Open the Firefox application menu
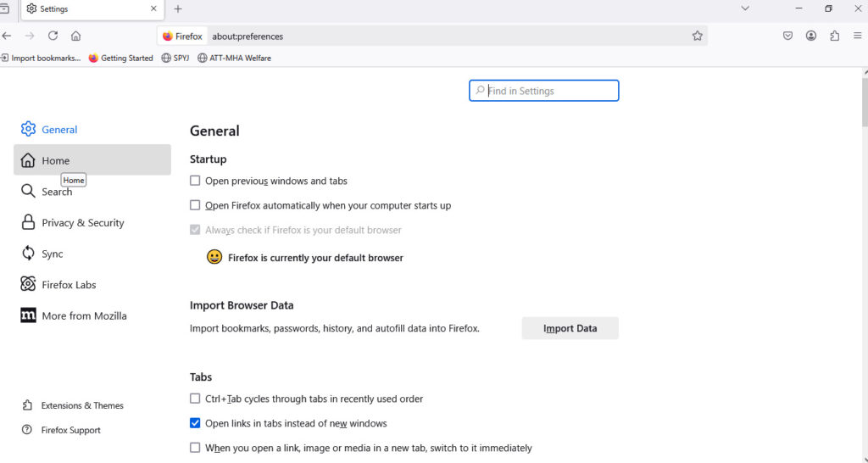Screen dimensions: 868x463 858,36
